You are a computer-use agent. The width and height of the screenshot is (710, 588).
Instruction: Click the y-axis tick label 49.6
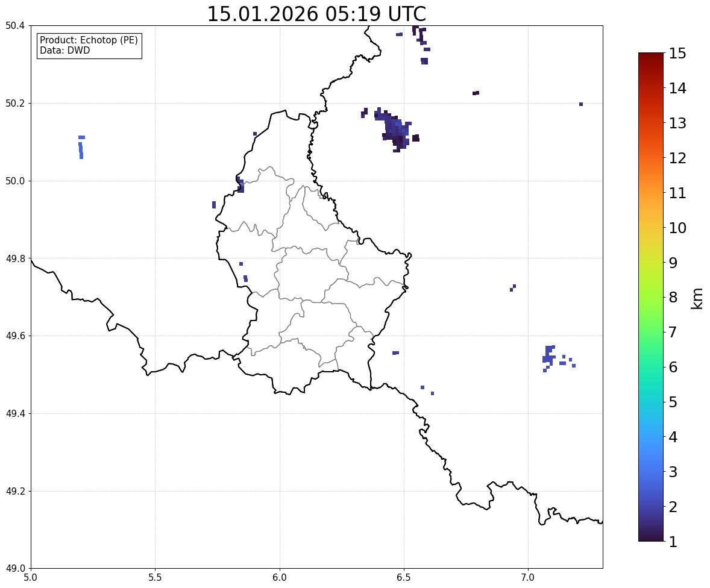[x=15, y=336]
